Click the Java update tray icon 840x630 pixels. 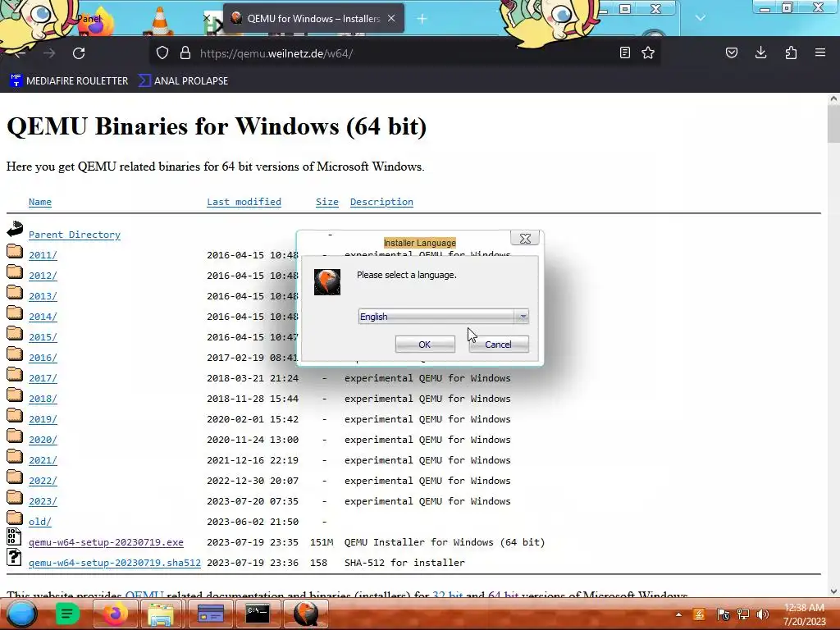tap(699, 614)
